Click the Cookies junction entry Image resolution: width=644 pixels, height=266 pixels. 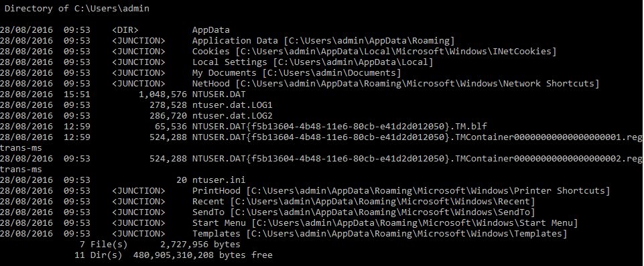(210, 52)
